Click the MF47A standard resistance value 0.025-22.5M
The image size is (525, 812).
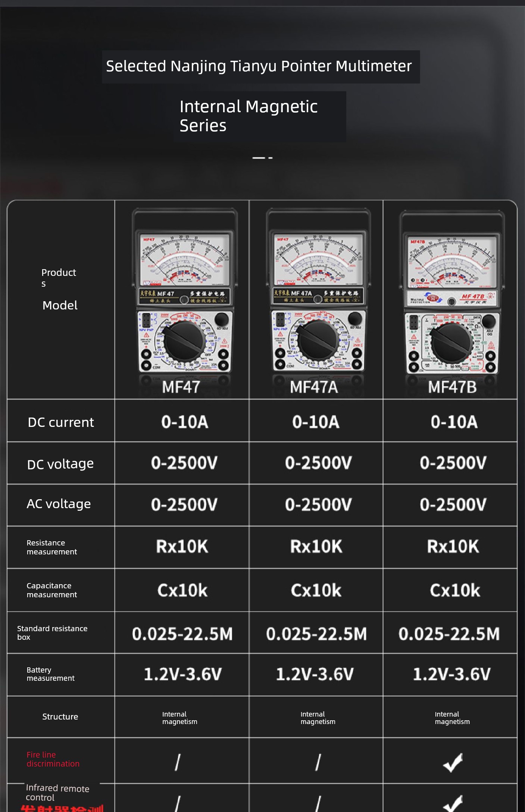coord(316,633)
